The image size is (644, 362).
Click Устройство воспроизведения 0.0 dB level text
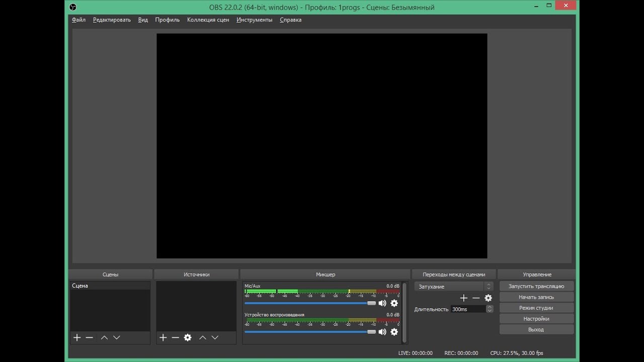point(393,315)
